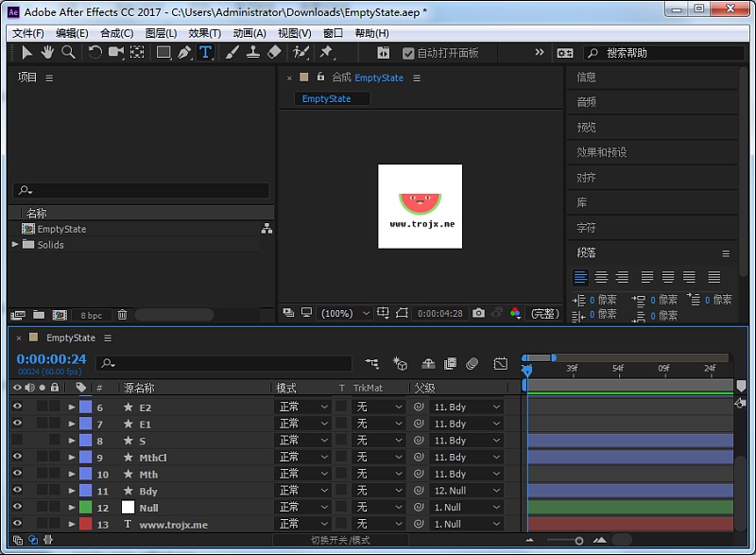Image resolution: width=756 pixels, height=555 pixels.
Task: Open the viewer zoom (100%) dropdown
Action: pyautogui.click(x=346, y=313)
